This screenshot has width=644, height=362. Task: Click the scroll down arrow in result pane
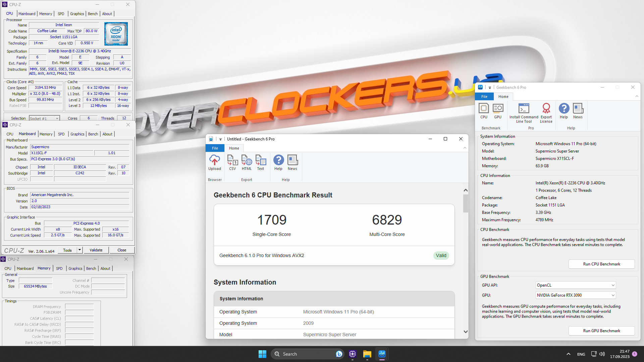(x=466, y=332)
